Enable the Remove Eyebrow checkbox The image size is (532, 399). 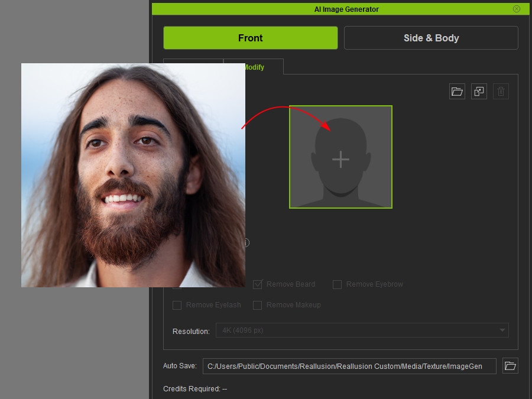tap(337, 284)
